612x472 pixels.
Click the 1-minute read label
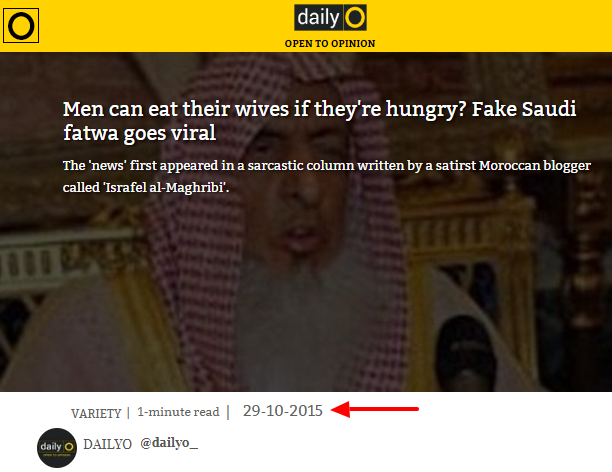click(178, 412)
